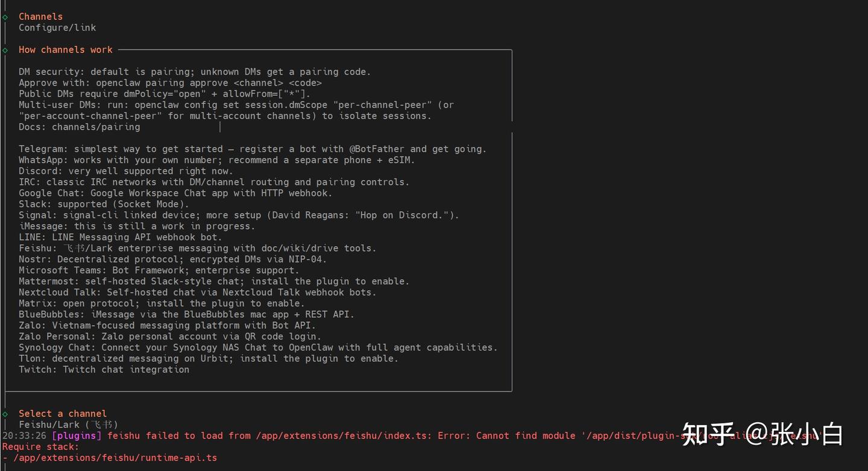Click the 20:33:26 log timestamp
The image size is (868, 471).
tap(24, 436)
